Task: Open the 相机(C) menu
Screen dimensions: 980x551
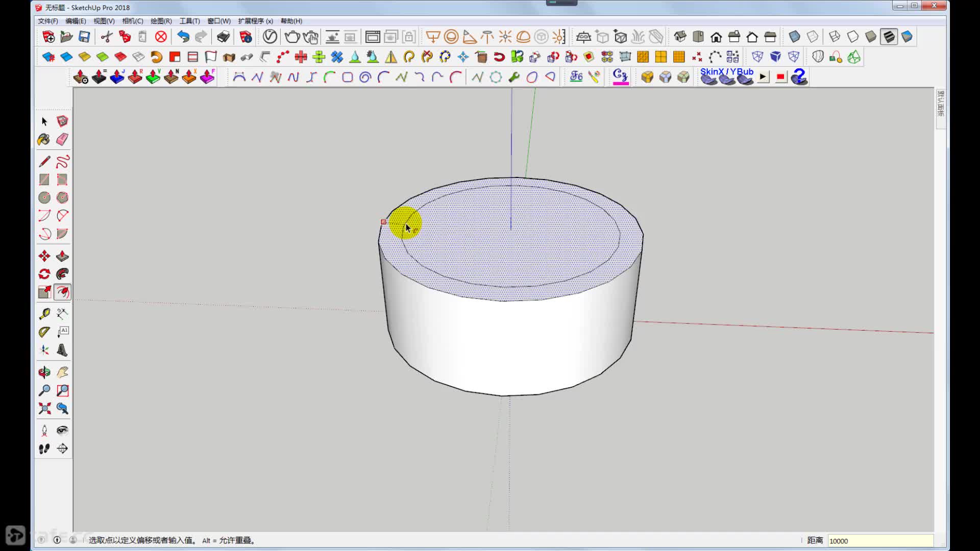Action: pos(133,21)
